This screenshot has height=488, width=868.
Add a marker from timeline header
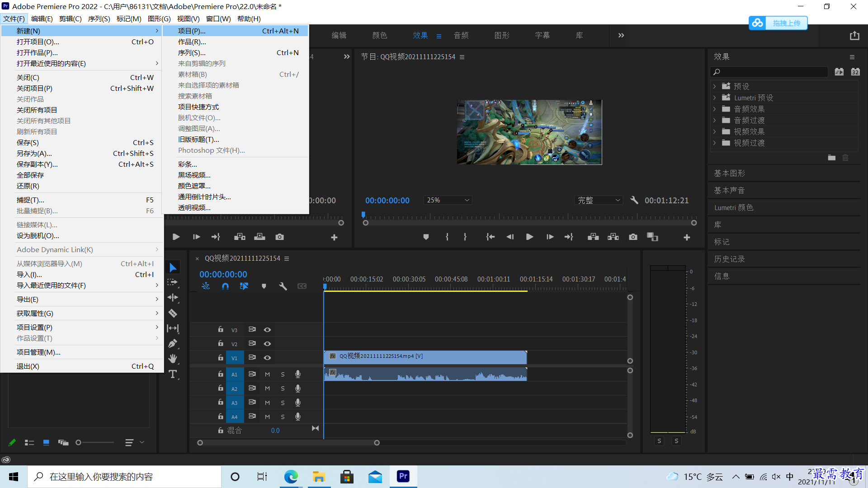(x=264, y=286)
